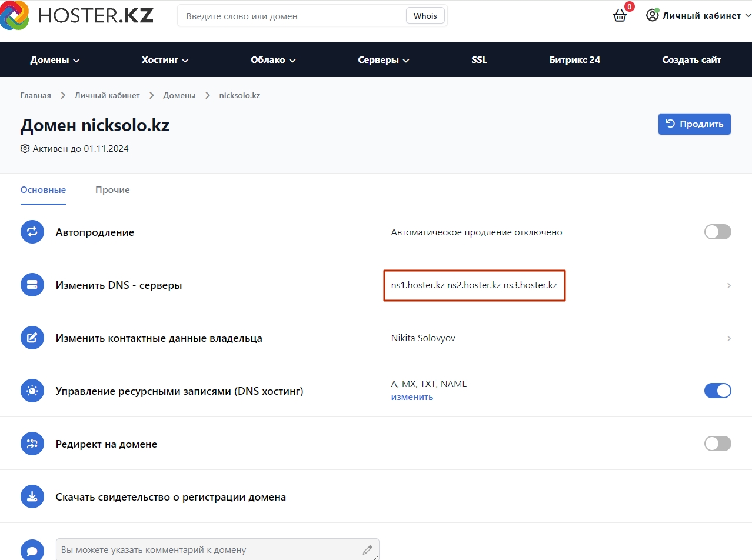
Task: Click Изменить DNS - серверы label
Action: point(119,285)
